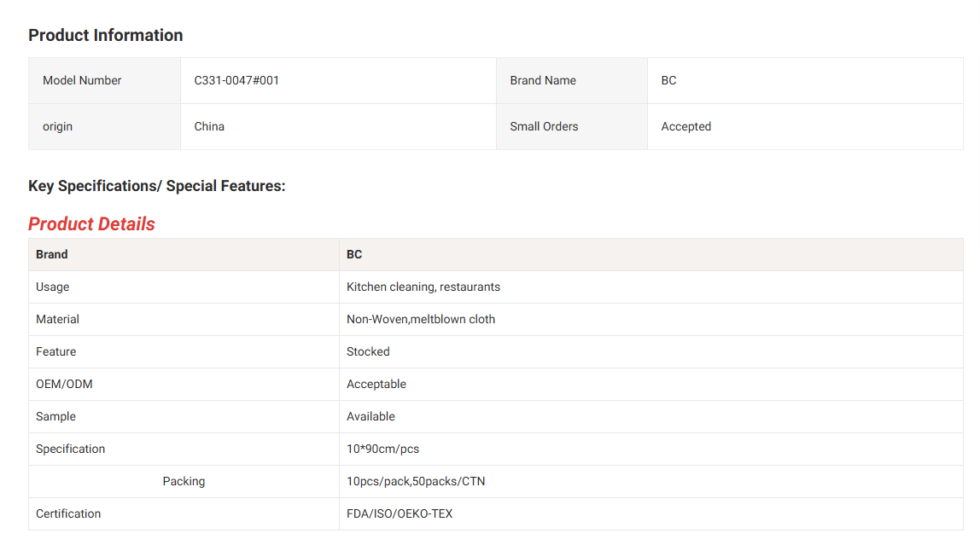Select the Acceptable OEM/ODM value

tap(376, 384)
